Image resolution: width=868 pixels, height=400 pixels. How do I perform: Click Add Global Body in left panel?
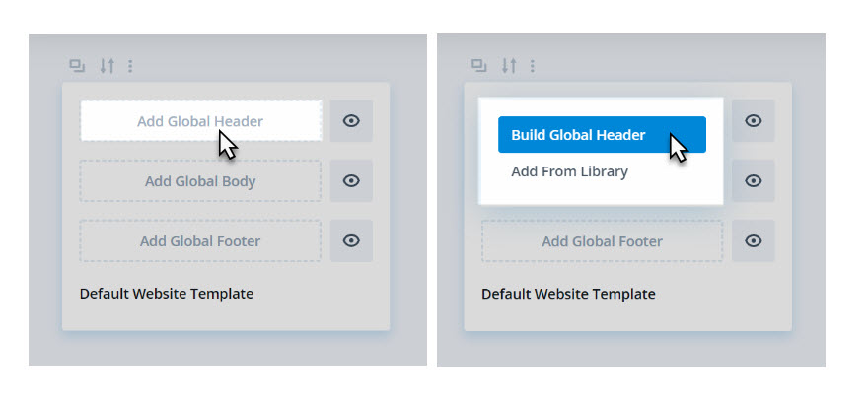tap(200, 181)
